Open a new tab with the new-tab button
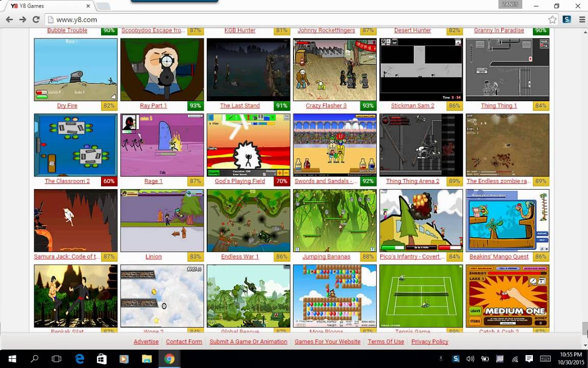Screen dimensions: 588x368 tap(103, 6)
